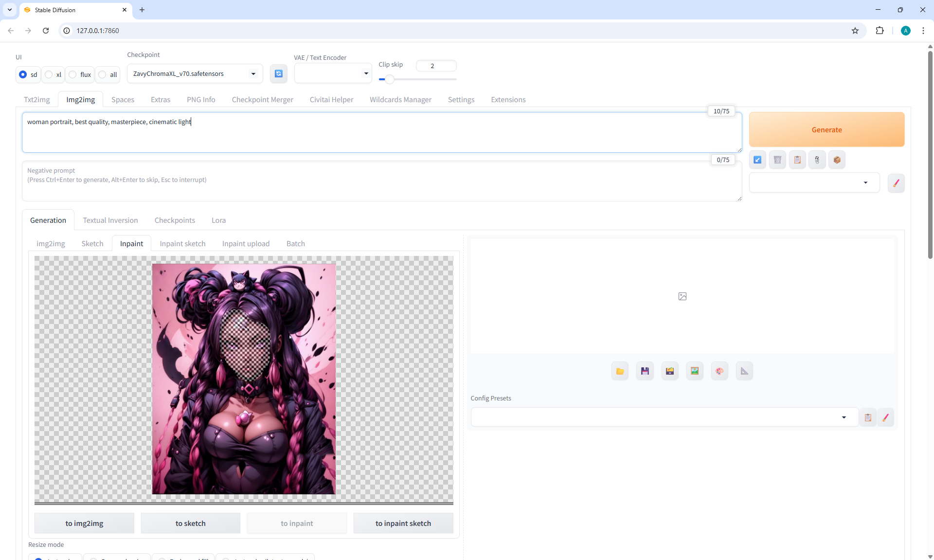This screenshot has width=934, height=560.
Task: Click the blue arrow read parameters icon
Action: pos(757,160)
